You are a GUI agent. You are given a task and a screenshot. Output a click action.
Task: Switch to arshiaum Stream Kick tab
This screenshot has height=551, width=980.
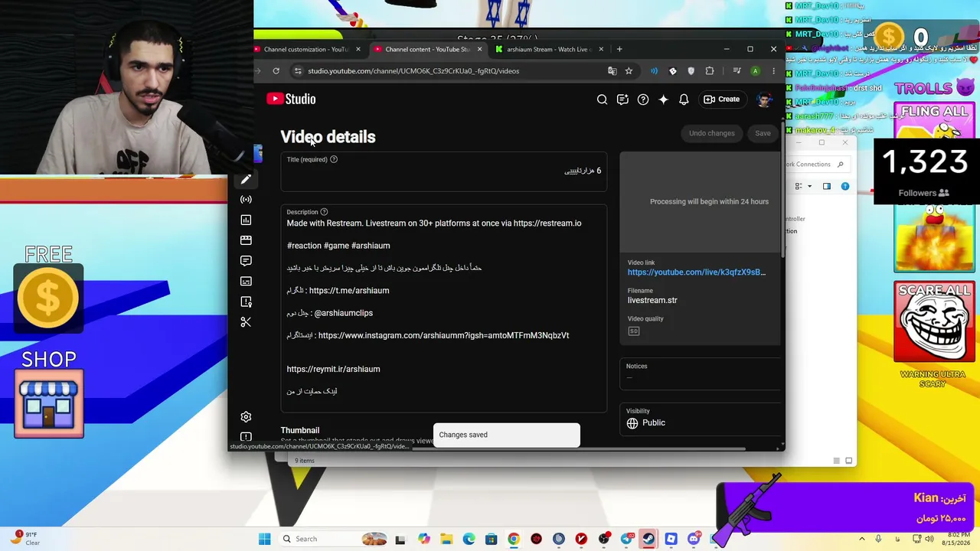[548, 50]
